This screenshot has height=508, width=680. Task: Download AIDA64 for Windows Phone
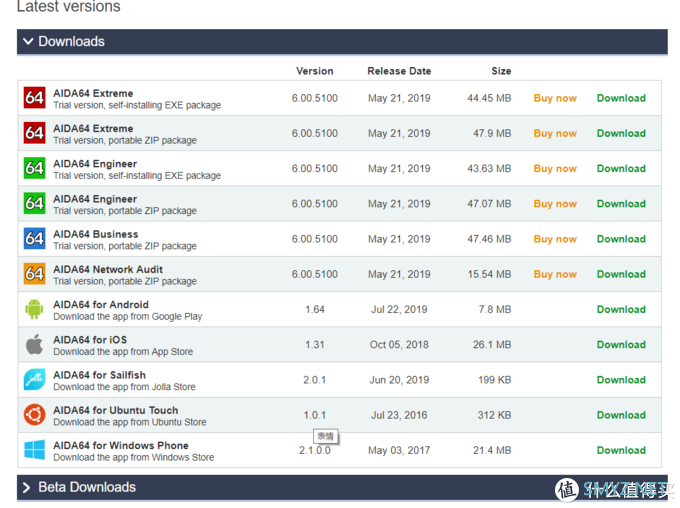click(621, 450)
